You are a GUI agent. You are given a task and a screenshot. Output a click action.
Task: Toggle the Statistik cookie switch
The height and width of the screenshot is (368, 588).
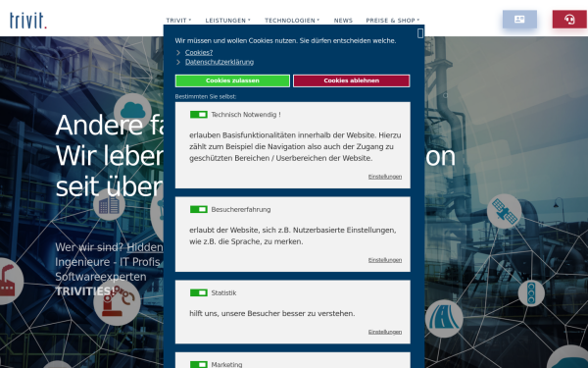pos(199,292)
